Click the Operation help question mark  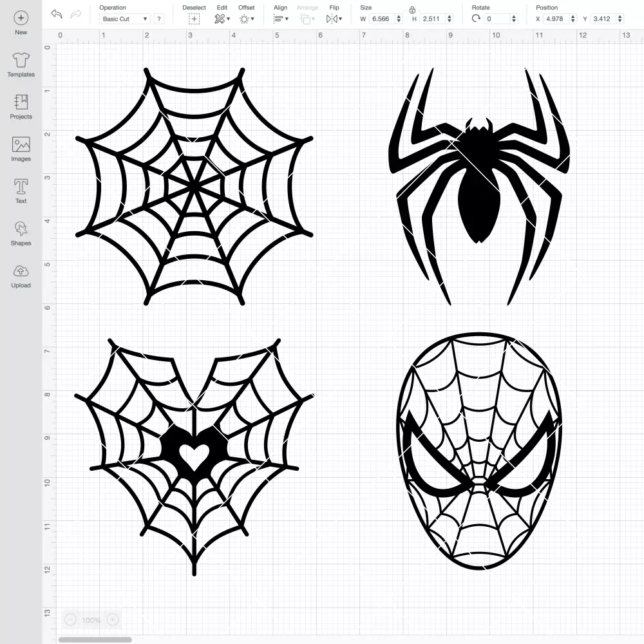(159, 19)
